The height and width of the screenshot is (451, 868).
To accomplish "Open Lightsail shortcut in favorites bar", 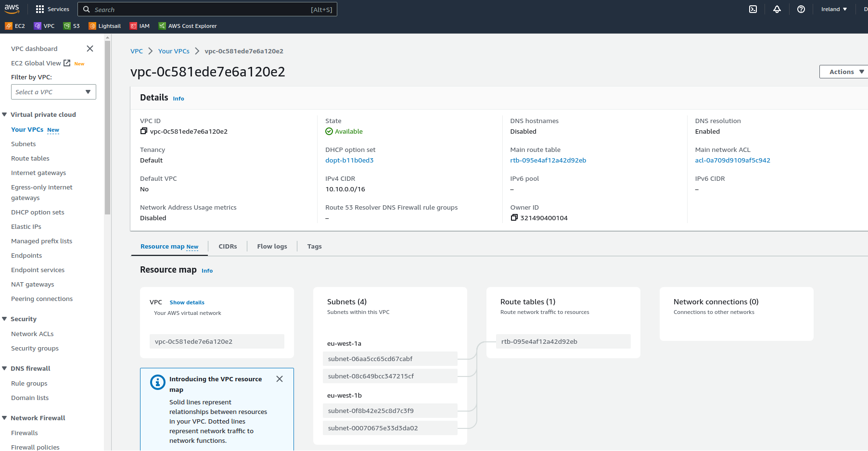I will click(105, 26).
